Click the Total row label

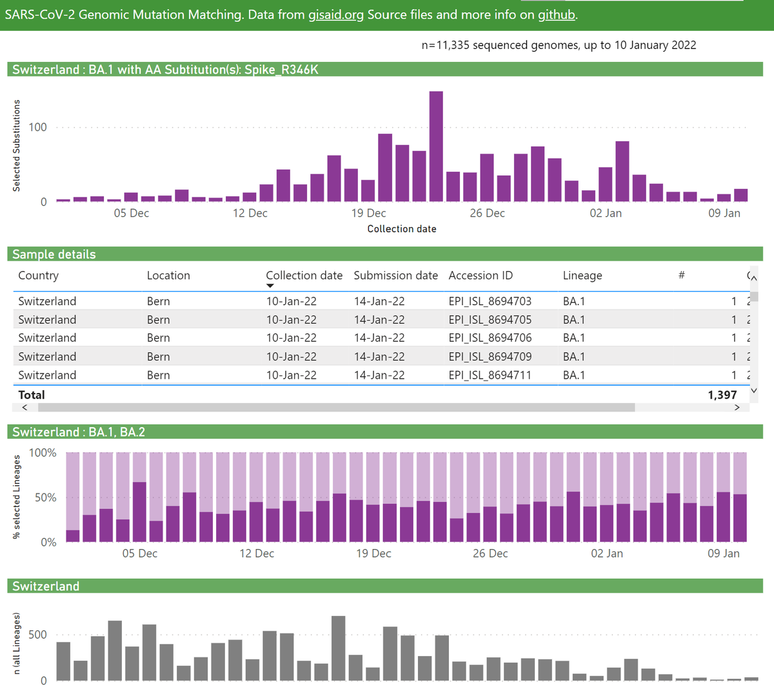32,395
